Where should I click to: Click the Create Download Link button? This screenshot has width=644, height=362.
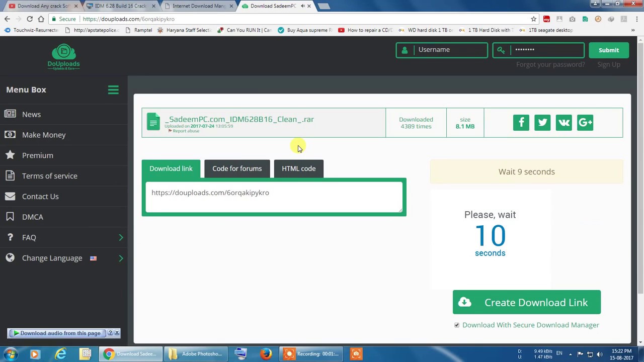pyautogui.click(x=527, y=302)
